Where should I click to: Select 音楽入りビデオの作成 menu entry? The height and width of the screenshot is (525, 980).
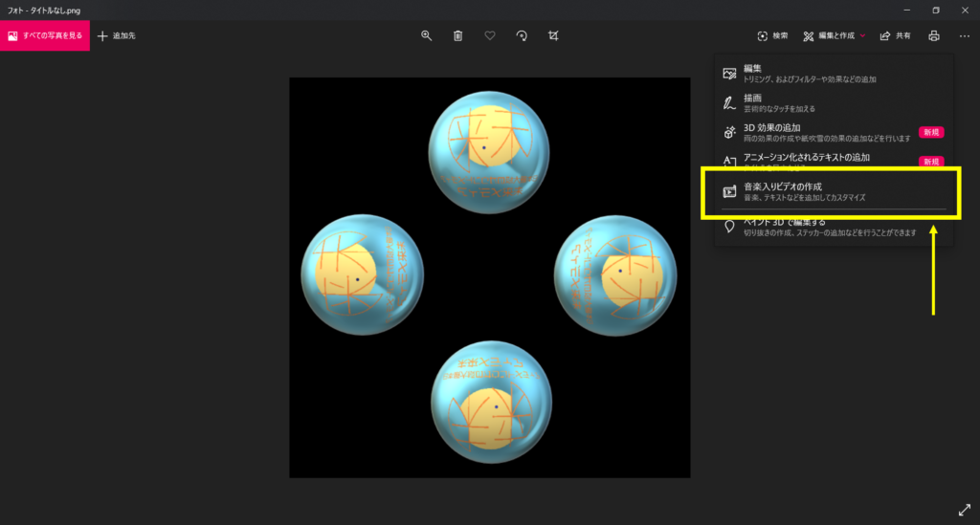tap(834, 191)
